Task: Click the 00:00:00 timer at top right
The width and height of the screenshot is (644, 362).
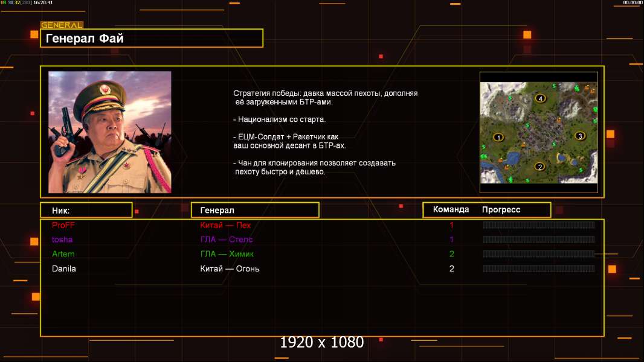Action: pyautogui.click(x=633, y=2)
